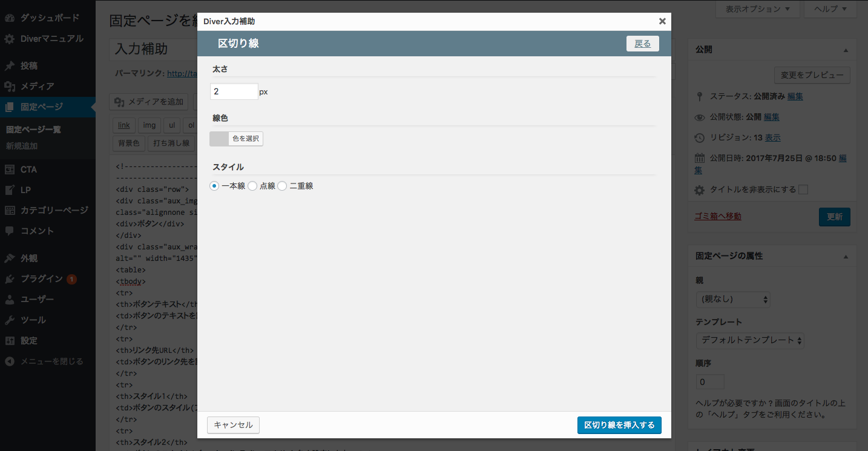
Task: Click the Comments bubble icon
Action: [10, 231]
